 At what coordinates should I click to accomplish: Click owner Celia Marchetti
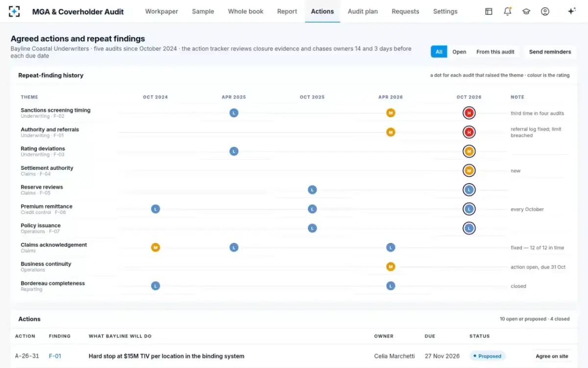pyautogui.click(x=394, y=356)
